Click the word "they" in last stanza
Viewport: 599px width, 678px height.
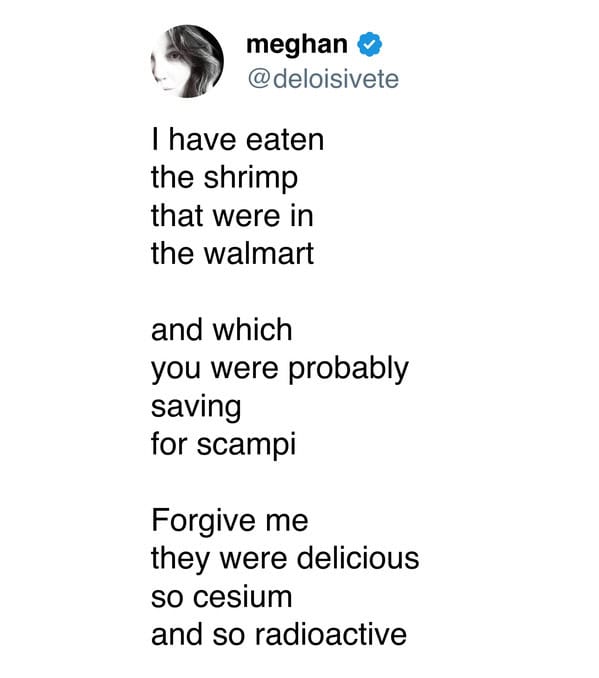pos(180,560)
